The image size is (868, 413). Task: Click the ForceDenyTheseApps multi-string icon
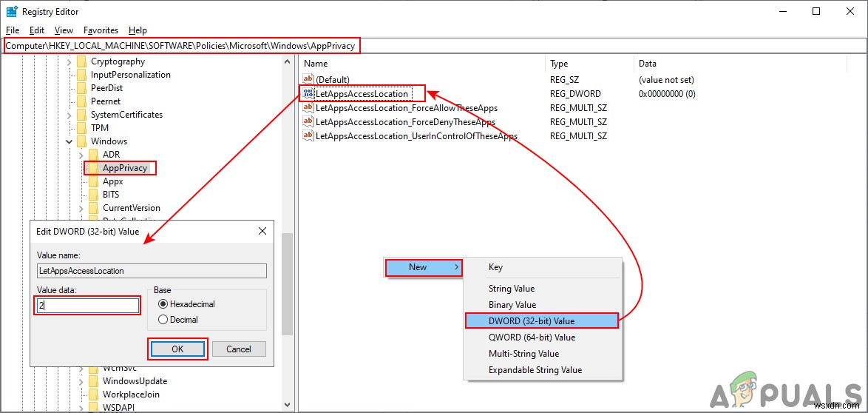click(309, 122)
